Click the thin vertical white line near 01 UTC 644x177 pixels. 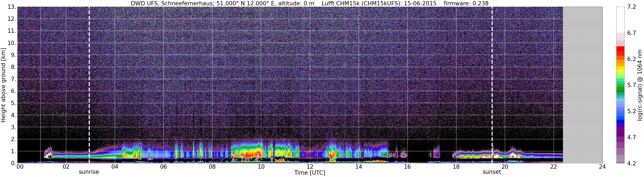click(40, 85)
